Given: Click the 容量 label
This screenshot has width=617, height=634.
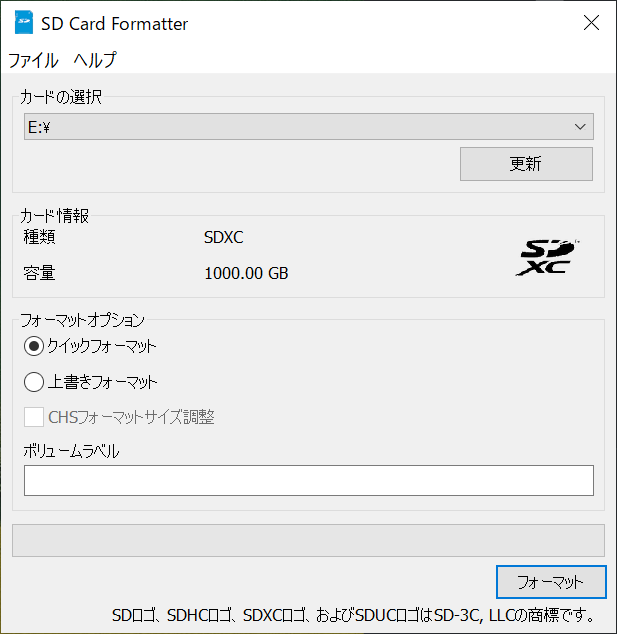Looking at the screenshot, I should click(x=39, y=273).
